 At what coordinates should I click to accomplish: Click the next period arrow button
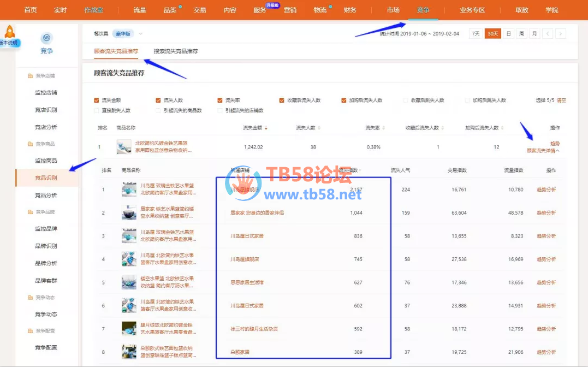[x=560, y=34]
